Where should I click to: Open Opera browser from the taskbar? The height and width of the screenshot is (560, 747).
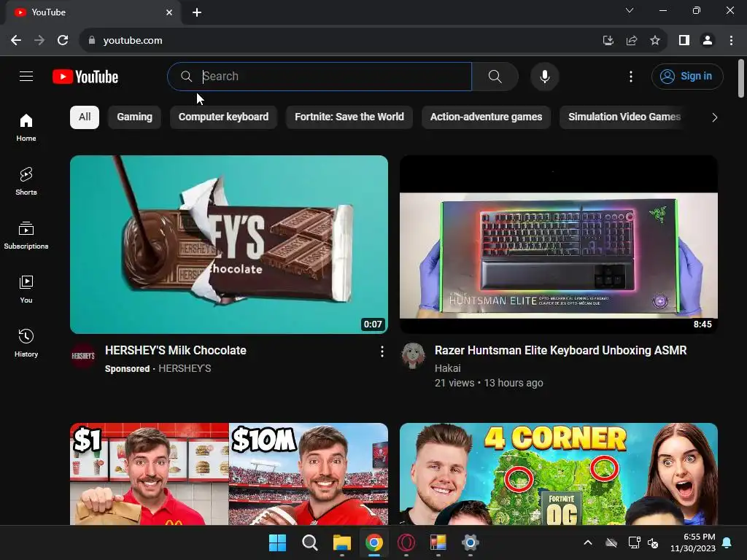406,542
